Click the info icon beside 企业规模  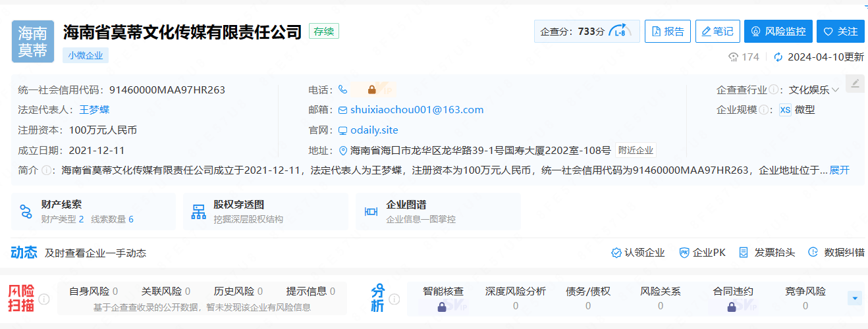(x=763, y=110)
